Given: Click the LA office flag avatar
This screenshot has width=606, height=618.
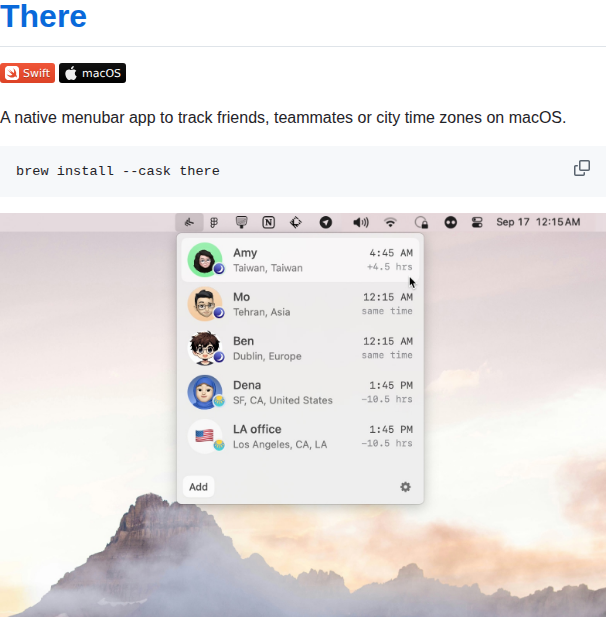Looking at the screenshot, I should pos(204,436).
